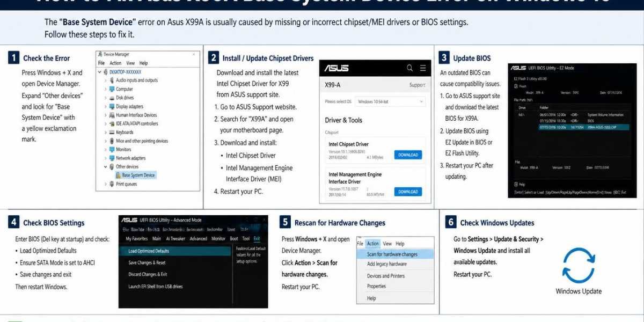This screenshot has height=322, width=644.
Task: Switch to the Exit BIOS tab
Action: pos(257,239)
